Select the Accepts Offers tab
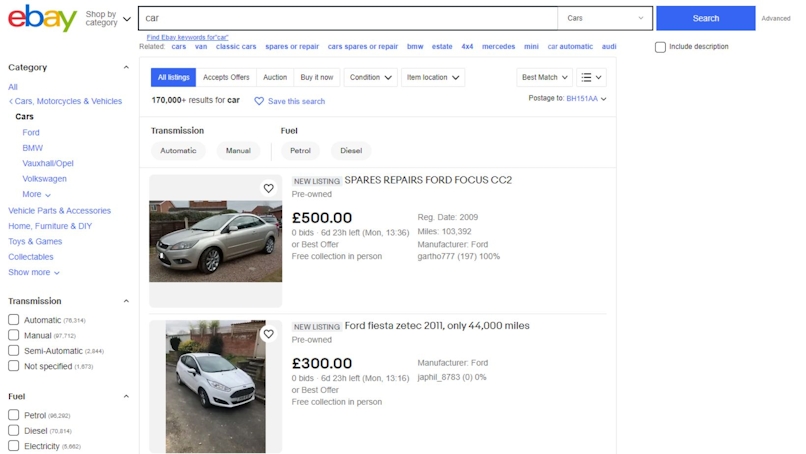Viewport: 806px width, 454px height. (226, 77)
